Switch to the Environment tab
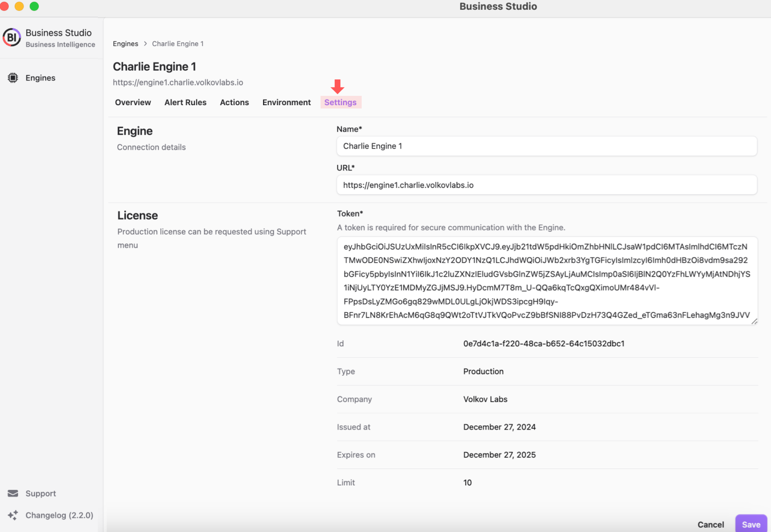 tap(287, 102)
